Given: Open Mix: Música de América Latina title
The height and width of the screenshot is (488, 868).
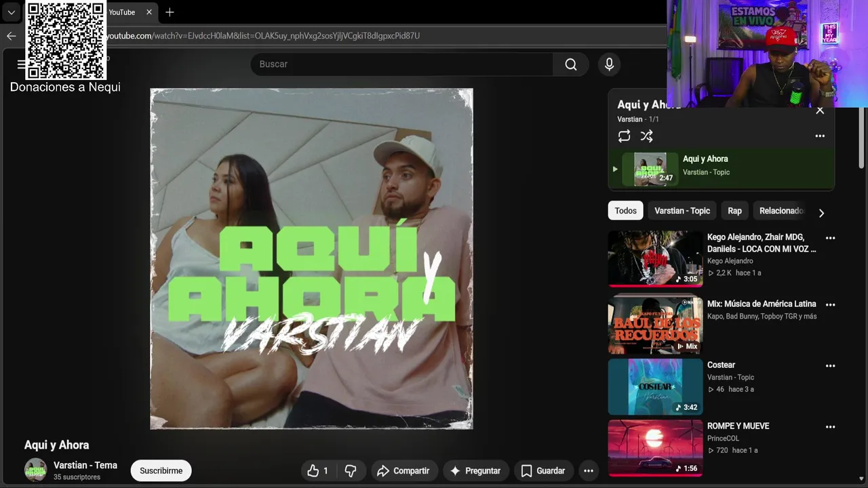Looking at the screenshot, I should coord(762,304).
